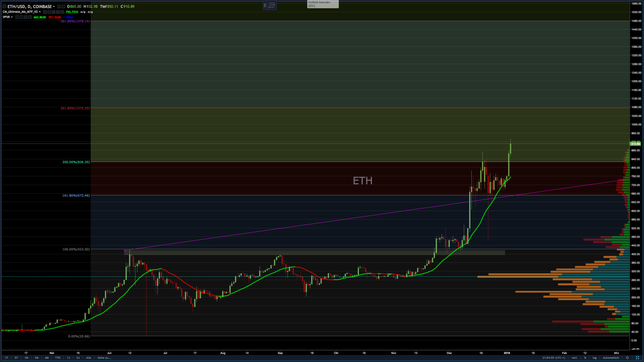Open VPVR indicator settings gear

point(21,17)
